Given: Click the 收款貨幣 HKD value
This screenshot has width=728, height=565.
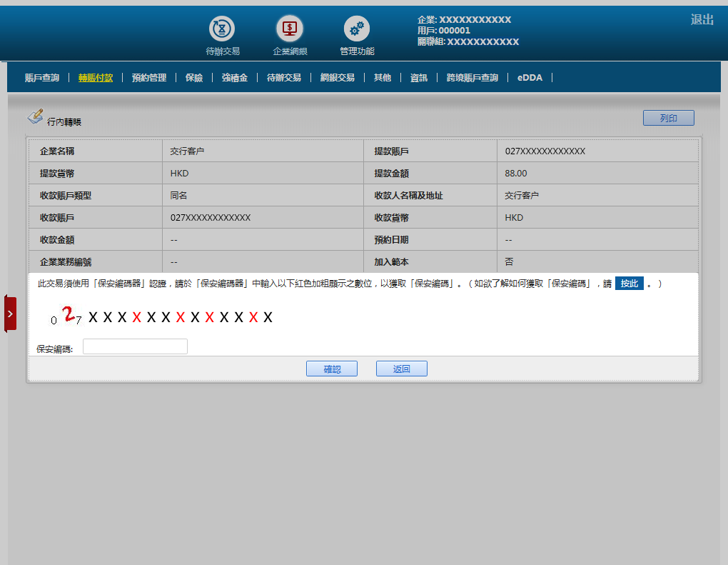Looking at the screenshot, I should (514, 217).
